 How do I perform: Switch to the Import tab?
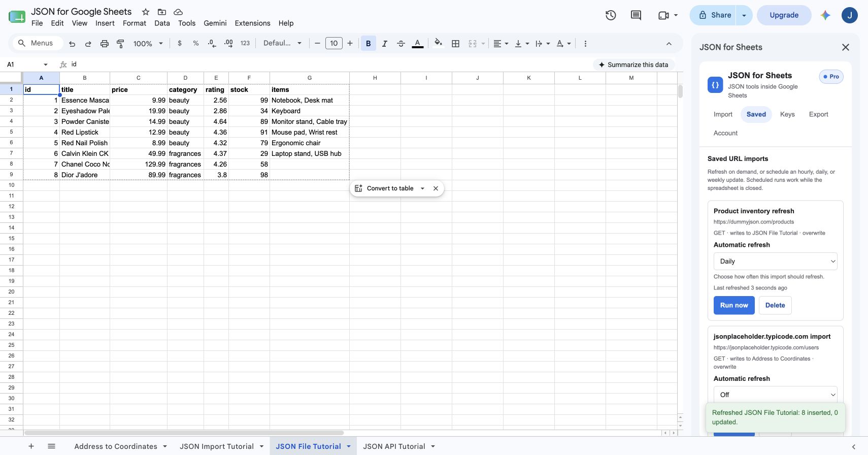pos(723,114)
